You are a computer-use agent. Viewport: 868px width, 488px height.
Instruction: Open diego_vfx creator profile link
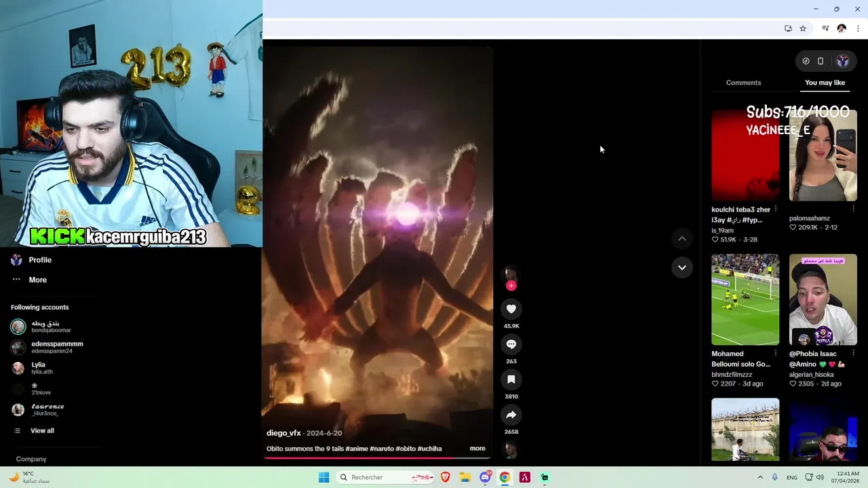click(283, 433)
